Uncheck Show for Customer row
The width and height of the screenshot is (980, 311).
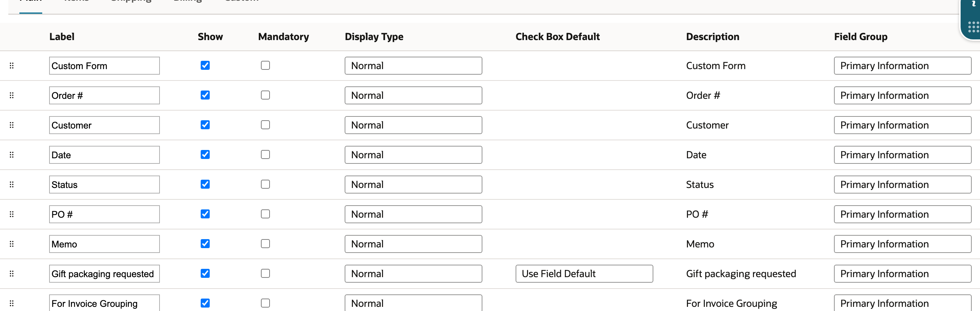coord(205,124)
